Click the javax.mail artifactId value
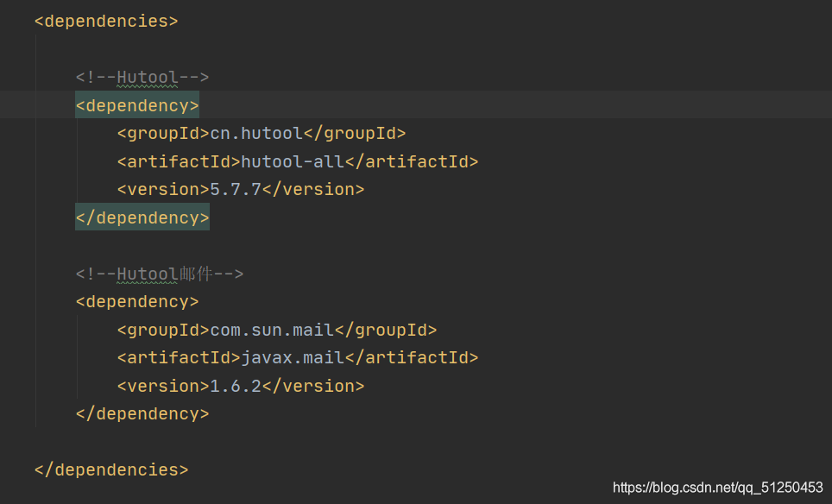 [x=293, y=357]
